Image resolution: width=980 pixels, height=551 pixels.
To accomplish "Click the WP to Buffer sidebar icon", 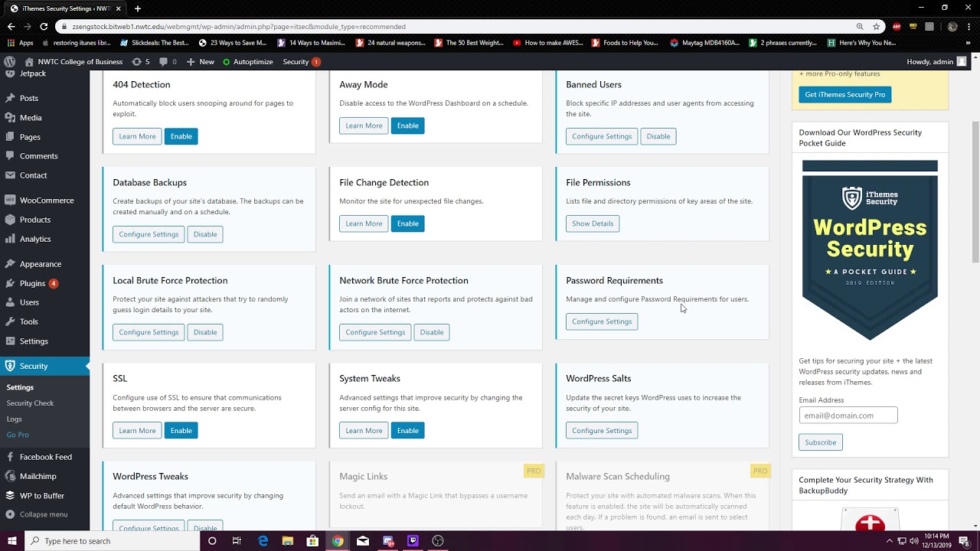I will click(x=10, y=496).
